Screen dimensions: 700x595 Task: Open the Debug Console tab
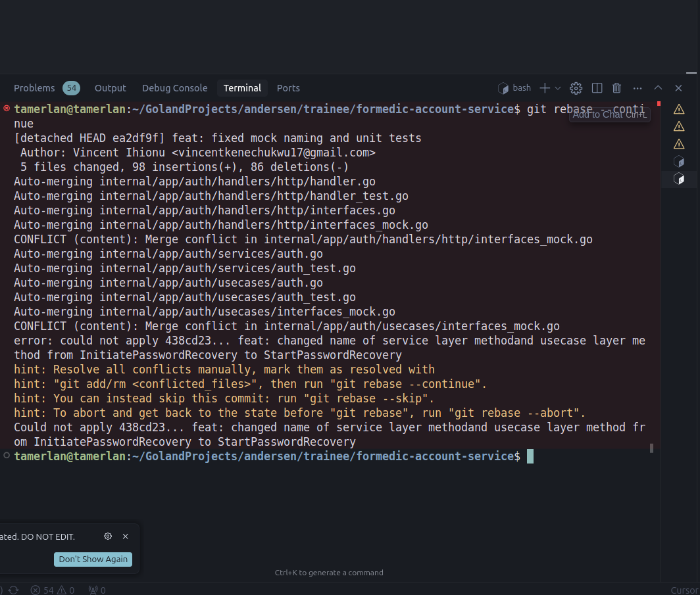coord(174,88)
